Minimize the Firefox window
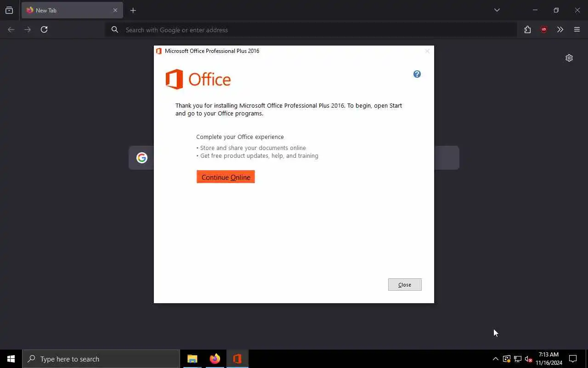588x368 pixels. [535, 10]
